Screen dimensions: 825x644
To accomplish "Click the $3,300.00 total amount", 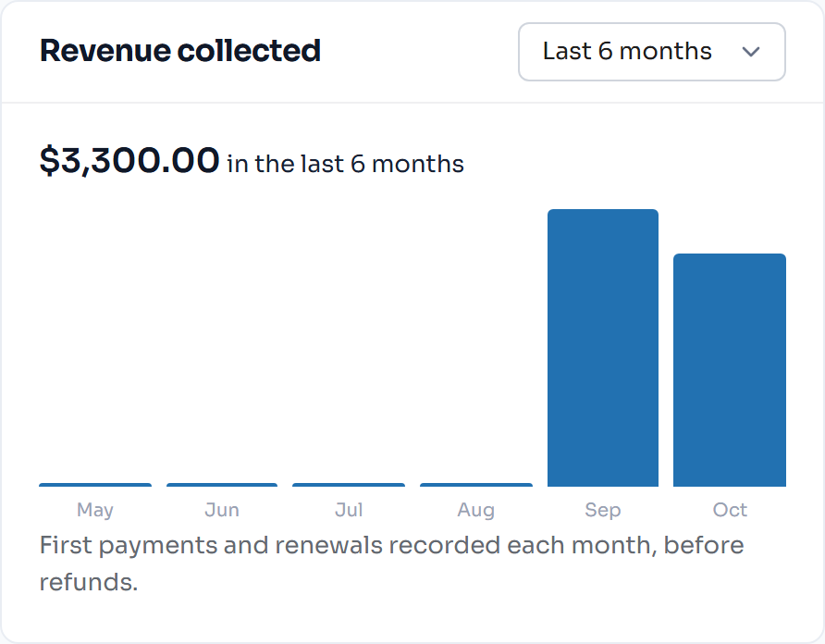I will coord(129,160).
